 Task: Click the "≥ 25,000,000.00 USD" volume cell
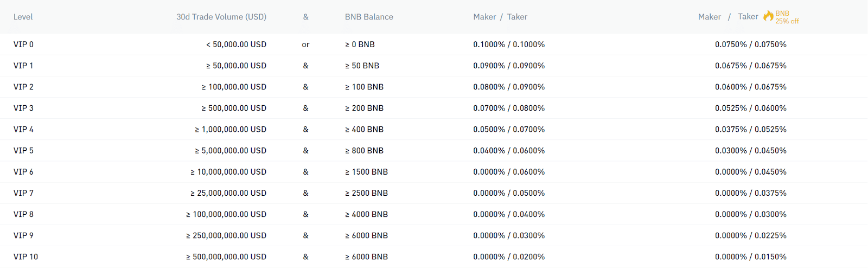pos(228,193)
